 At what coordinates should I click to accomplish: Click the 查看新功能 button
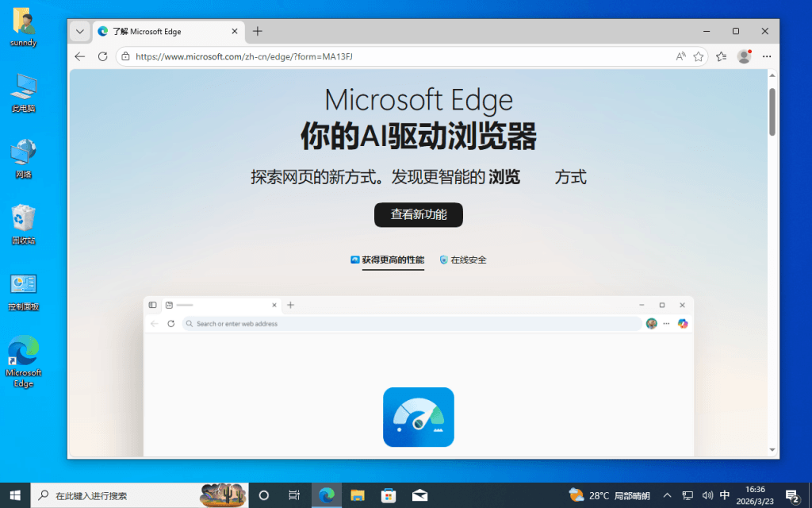click(419, 214)
